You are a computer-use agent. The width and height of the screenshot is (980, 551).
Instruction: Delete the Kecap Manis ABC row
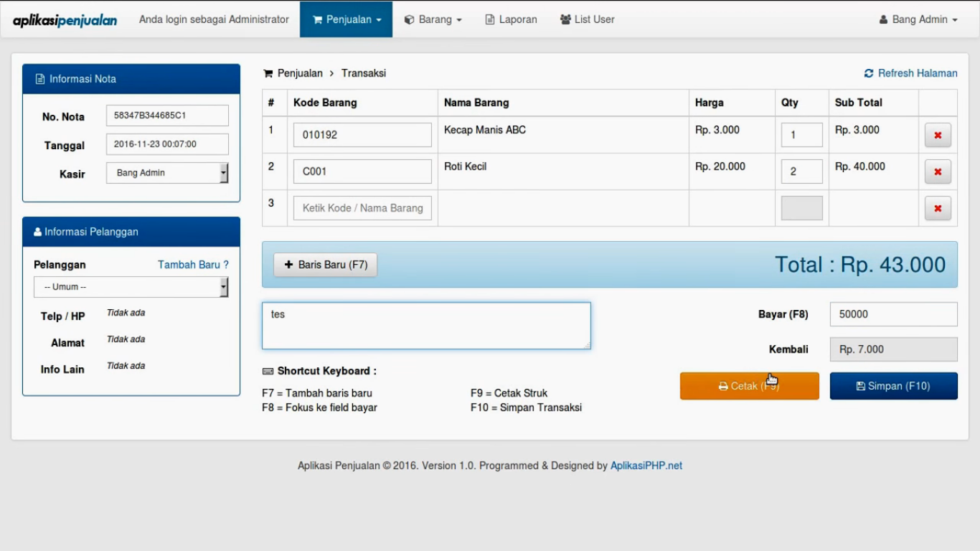[938, 135]
